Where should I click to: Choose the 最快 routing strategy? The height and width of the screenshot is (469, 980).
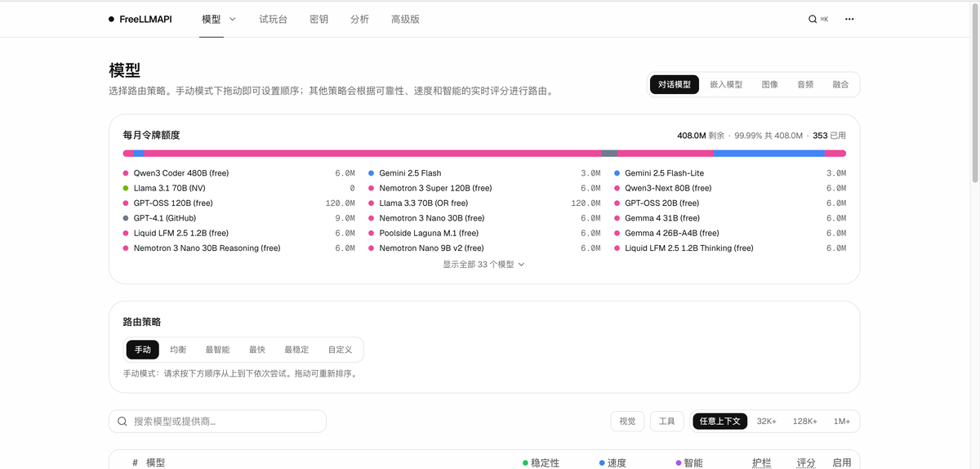coord(257,350)
